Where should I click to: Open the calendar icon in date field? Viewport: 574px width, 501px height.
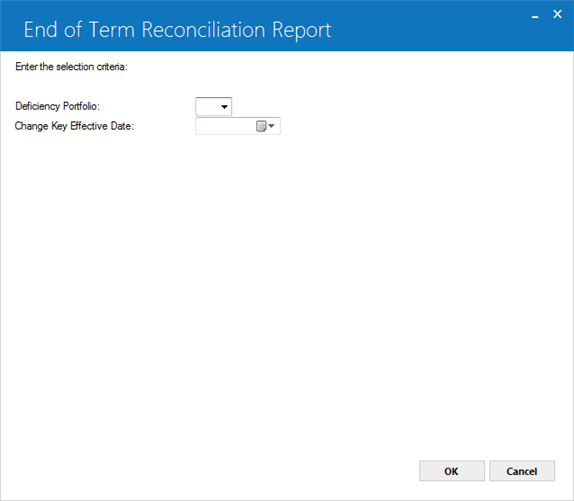coord(261,126)
